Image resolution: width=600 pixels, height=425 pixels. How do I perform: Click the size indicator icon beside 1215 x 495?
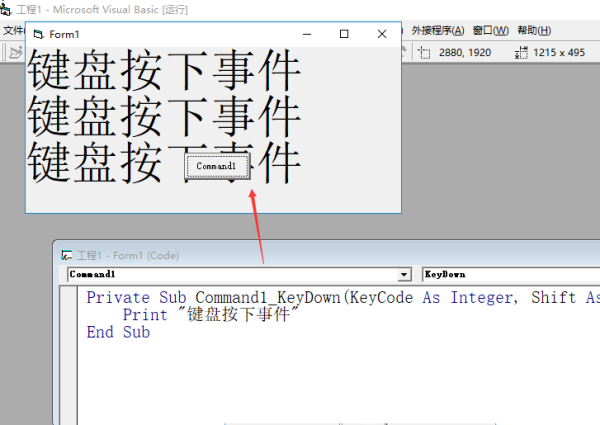click(x=521, y=52)
